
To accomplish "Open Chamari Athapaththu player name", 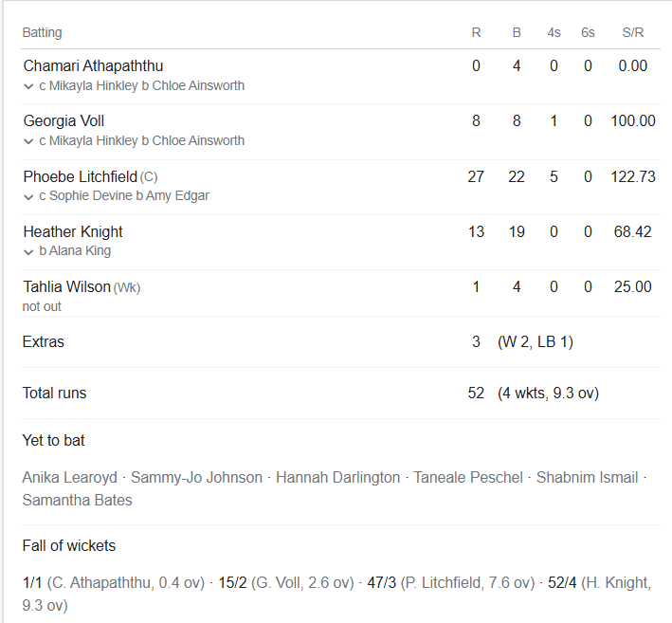I will tap(93, 66).
